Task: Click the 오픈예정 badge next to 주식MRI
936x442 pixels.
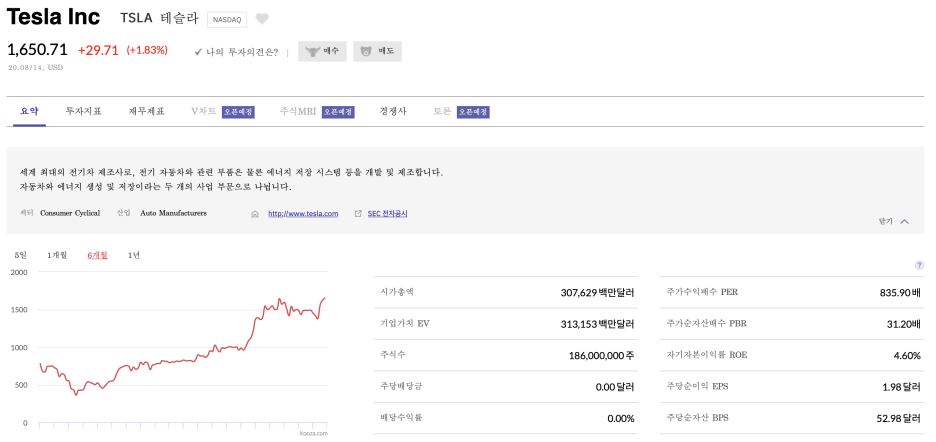Action: [338, 112]
